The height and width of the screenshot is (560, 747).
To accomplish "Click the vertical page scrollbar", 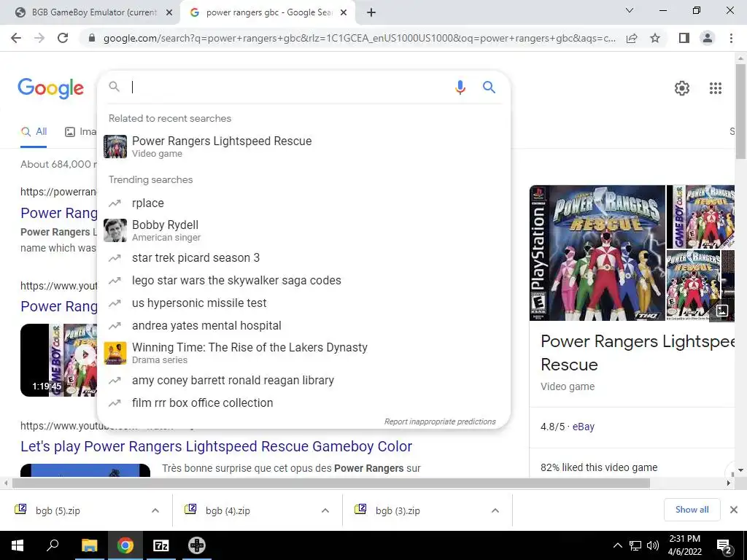I will pos(740,111).
